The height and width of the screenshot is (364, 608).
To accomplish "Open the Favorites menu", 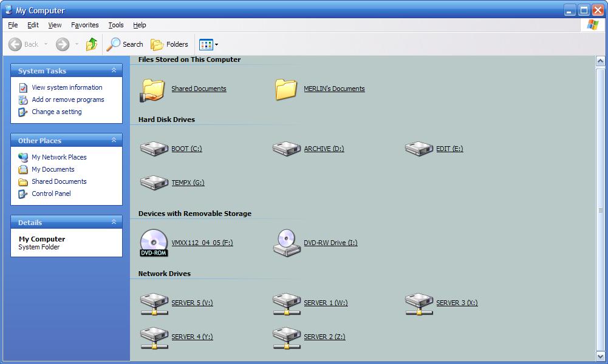I will (84, 25).
